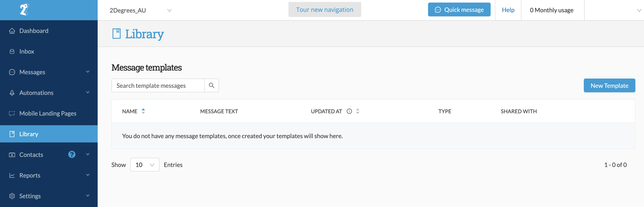This screenshot has height=207, width=644.
Task: Open the Dashboard from the sidebar
Action: coord(34,31)
